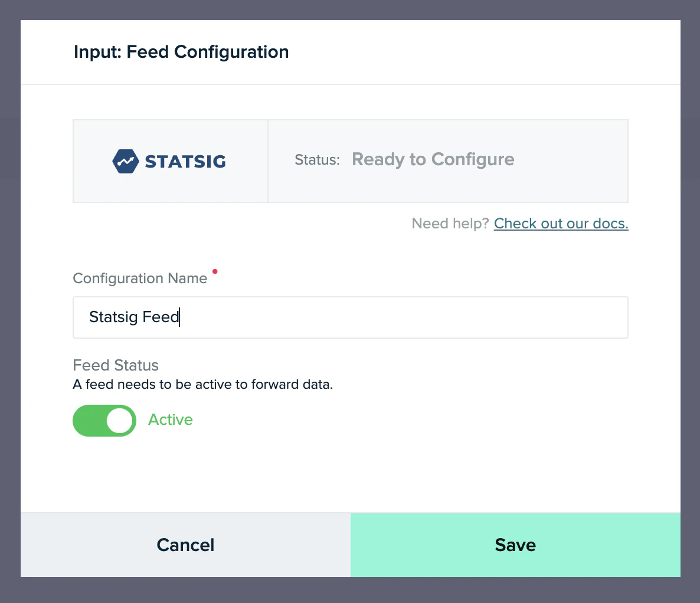The image size is (700, 603).
Task: Cancel the feed configuration
Action: pos(185,545)
